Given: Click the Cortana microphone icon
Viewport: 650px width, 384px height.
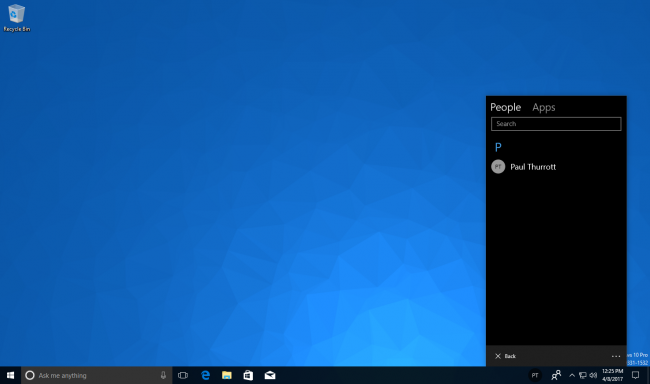Looking at the screenshot, I should 163,375.
